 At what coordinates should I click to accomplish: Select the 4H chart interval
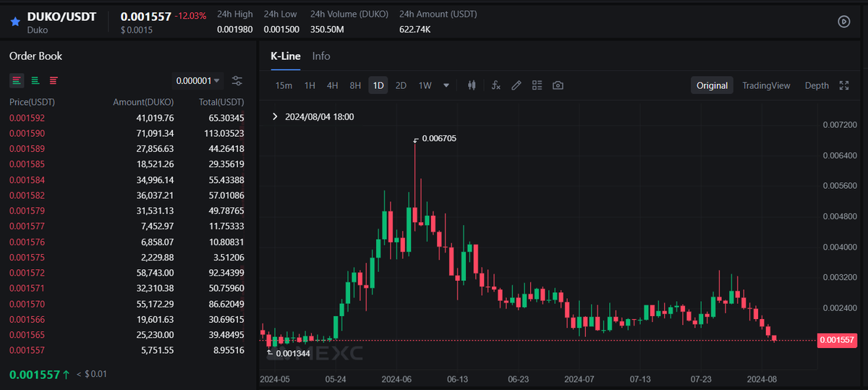pos(332,85)
